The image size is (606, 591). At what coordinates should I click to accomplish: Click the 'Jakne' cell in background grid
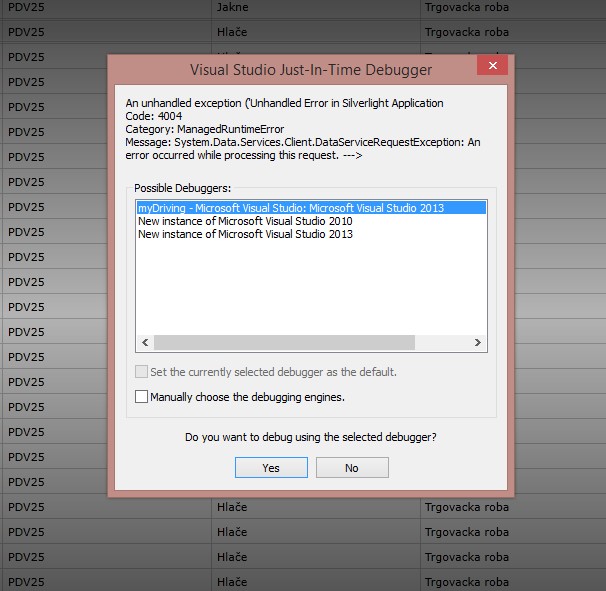pos(316,8)
